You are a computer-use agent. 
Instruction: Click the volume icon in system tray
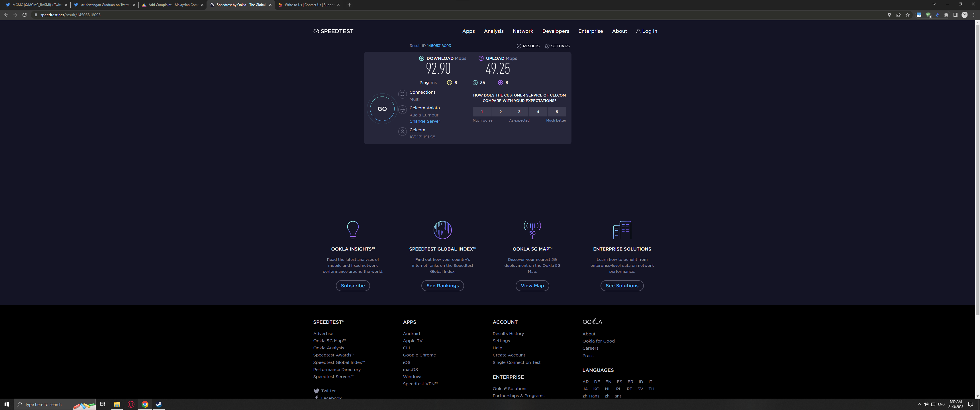pos(926,404)
